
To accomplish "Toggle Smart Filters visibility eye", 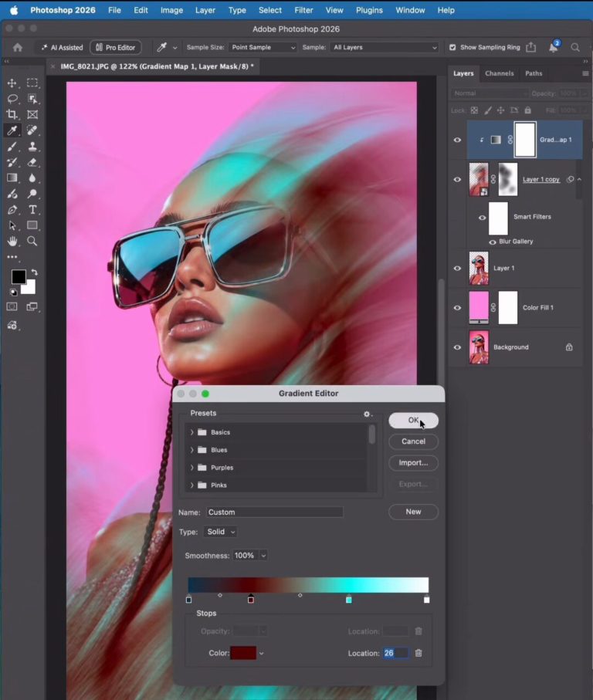I will [483, 218].
